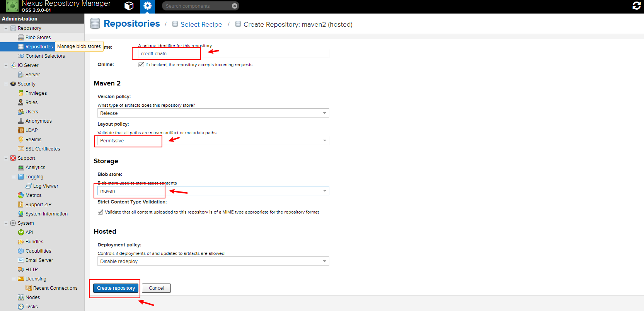This screenshot has height=311, width=644.
Task: Click the Analytics icon
Action: pos(21,167)
